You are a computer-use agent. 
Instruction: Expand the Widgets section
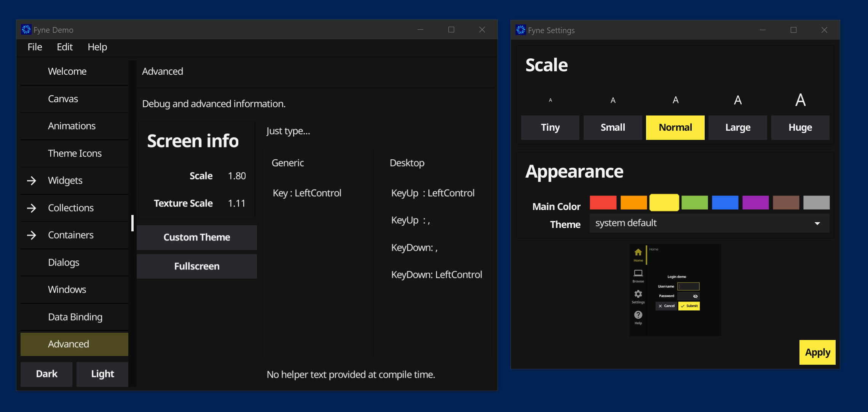pos(65,180)
